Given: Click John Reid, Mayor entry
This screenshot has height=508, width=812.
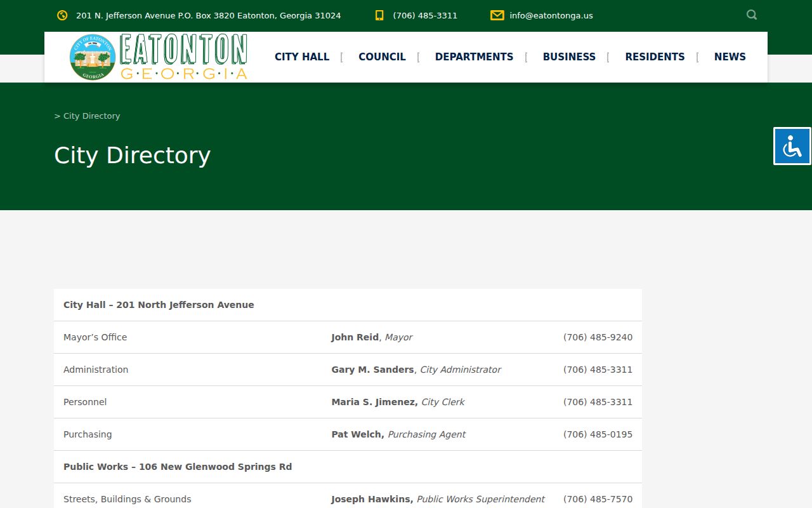Looking at the screenshot, I should click(x=372, y=337).
